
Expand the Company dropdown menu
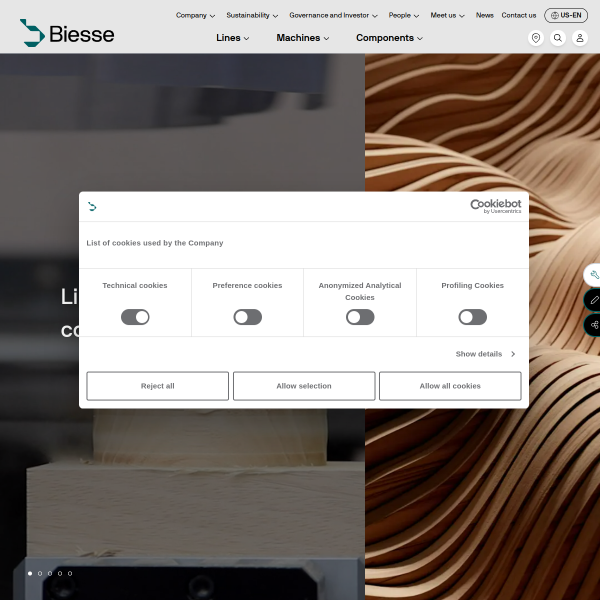click(195, 15)
